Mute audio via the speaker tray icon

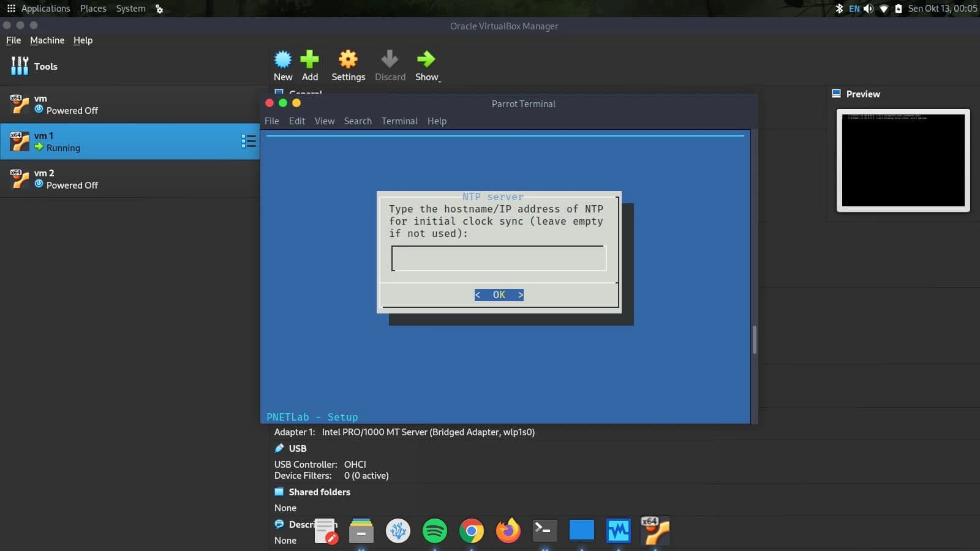click(868, 8)
